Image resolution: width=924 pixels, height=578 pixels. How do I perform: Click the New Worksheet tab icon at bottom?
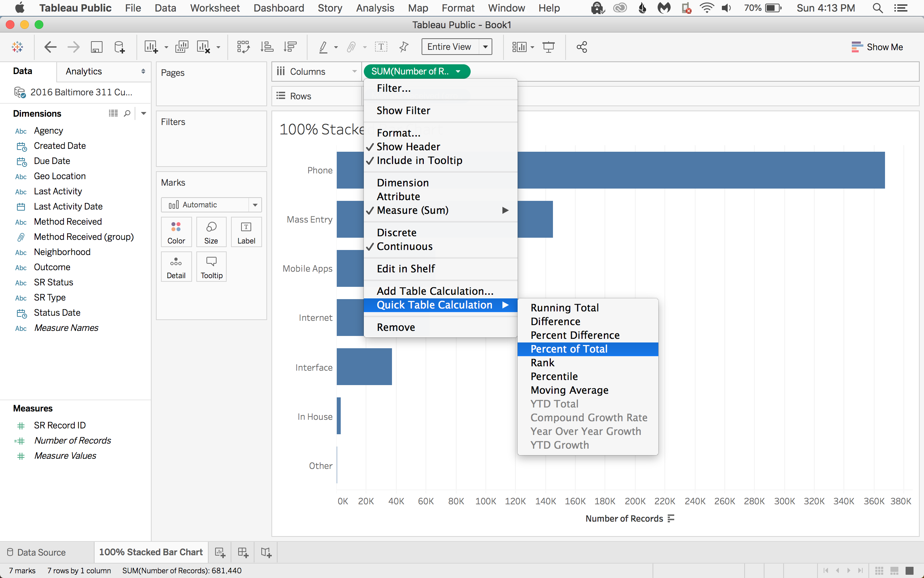[x=220, y=552]
